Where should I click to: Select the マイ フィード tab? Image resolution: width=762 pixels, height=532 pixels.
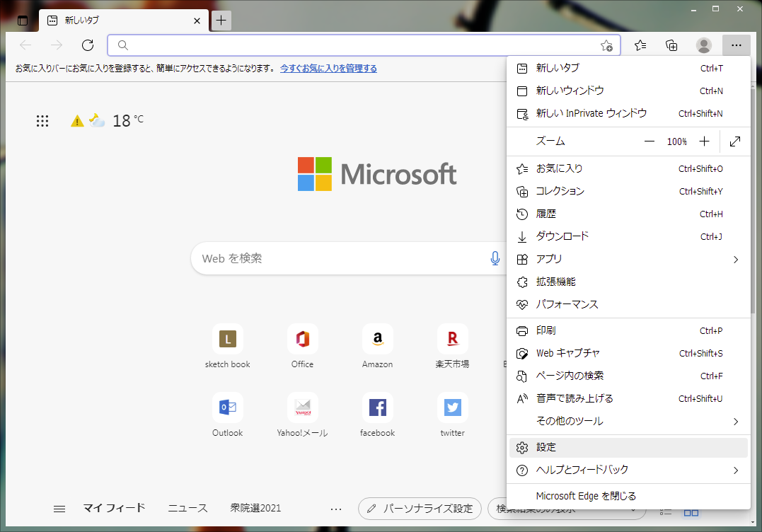coord(114,508)
